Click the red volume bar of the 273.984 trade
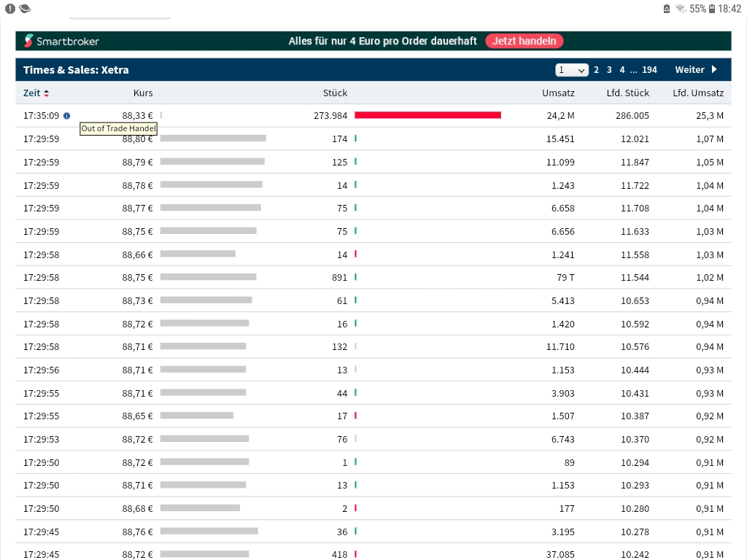Image resolution: width=747 pixels, height=560 pixels. coord(427,114)
